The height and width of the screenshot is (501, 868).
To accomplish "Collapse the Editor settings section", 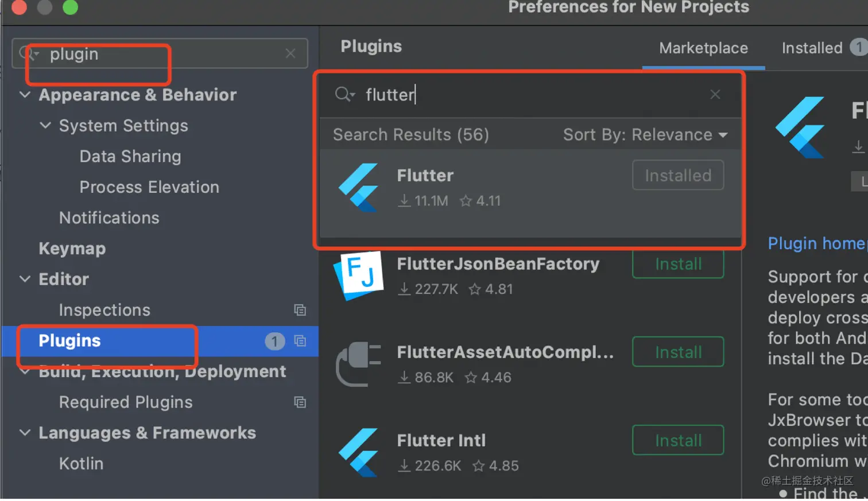I will pos(25,279).
